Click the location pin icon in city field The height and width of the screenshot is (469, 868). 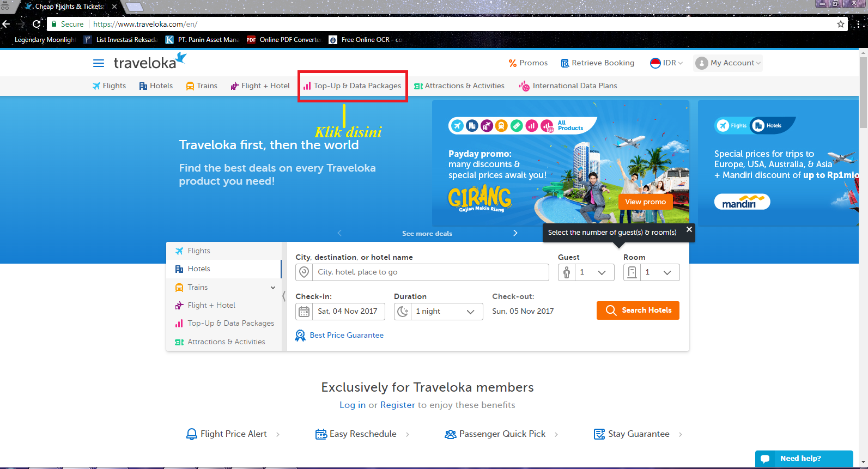[304, 272]
